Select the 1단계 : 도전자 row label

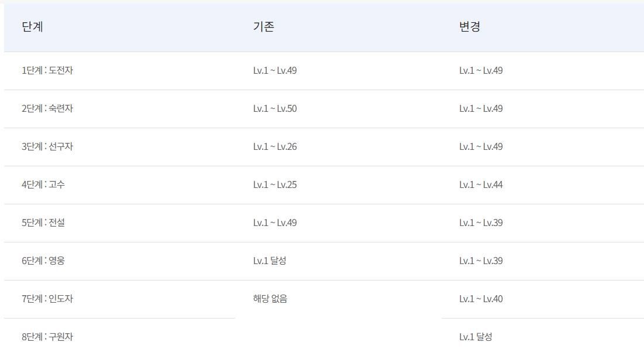pyautogui.click(x=47, y=70)
